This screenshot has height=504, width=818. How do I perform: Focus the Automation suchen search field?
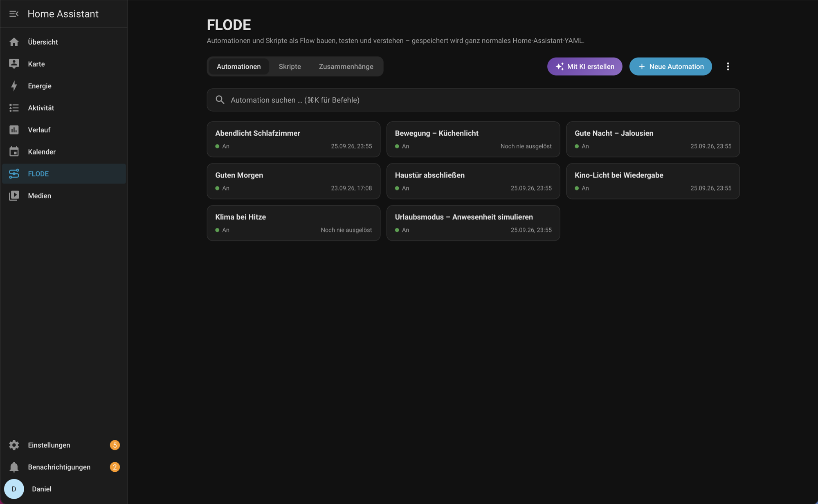pyautogui.click(x=473, y=100)
